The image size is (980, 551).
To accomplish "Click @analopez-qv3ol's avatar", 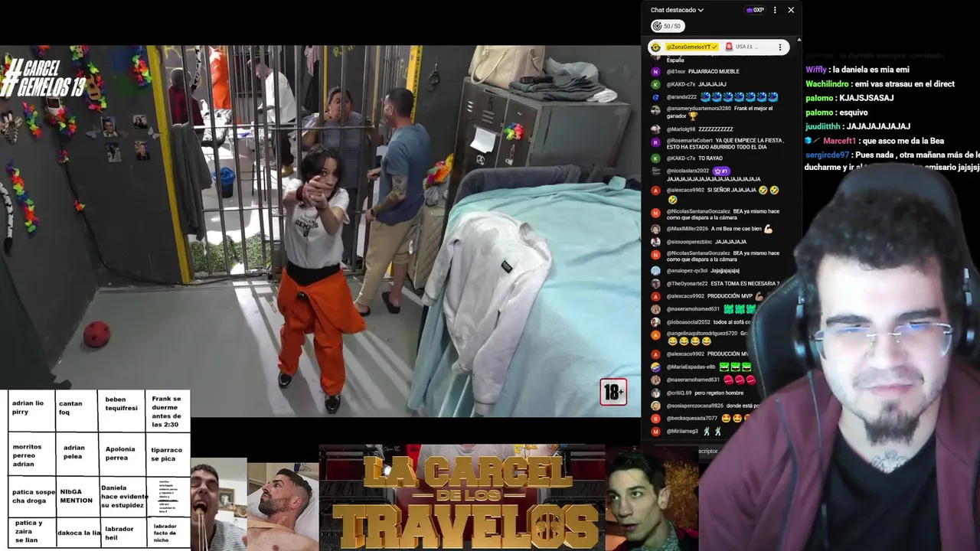I will [x=655, y=271].
